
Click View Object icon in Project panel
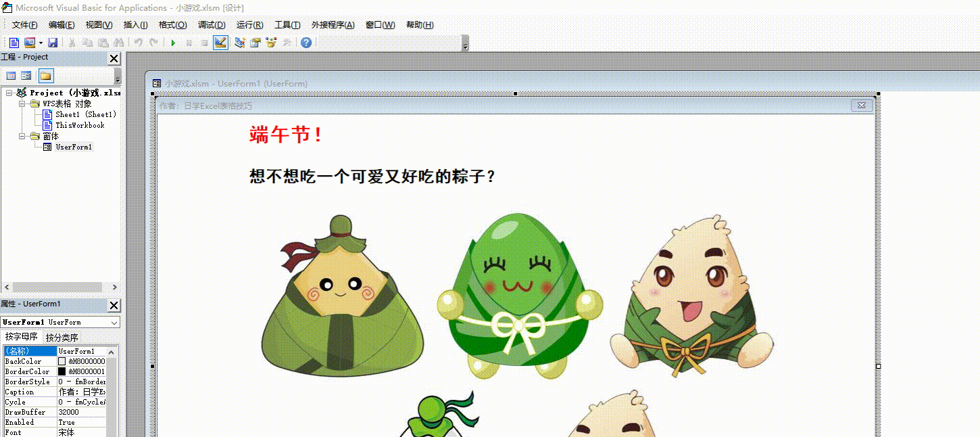tap(26, 76)
